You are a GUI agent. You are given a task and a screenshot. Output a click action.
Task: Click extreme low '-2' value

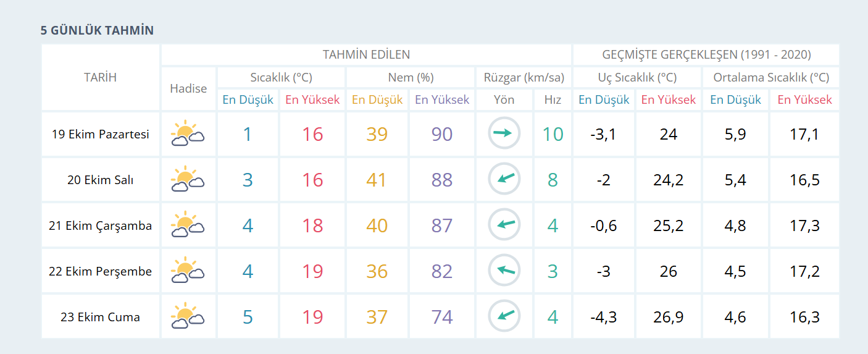tap(604, 180)
